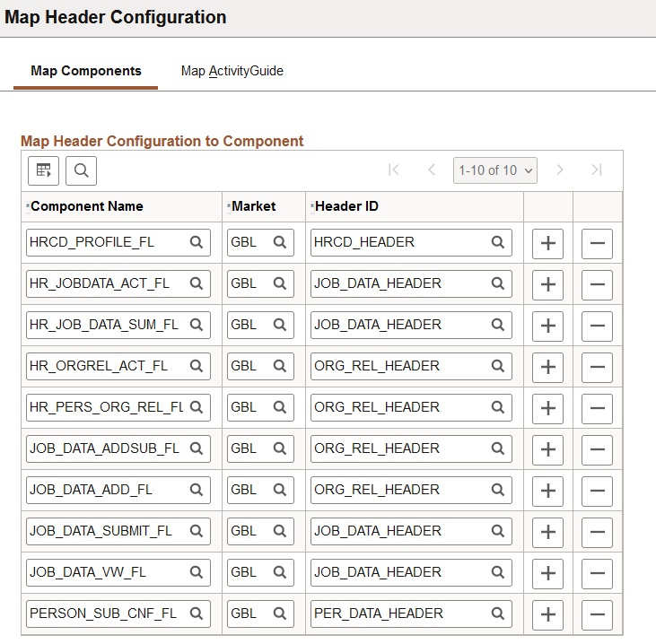Look up Header ID for JOB_DATA_ADD_FL row

(498, 490)
